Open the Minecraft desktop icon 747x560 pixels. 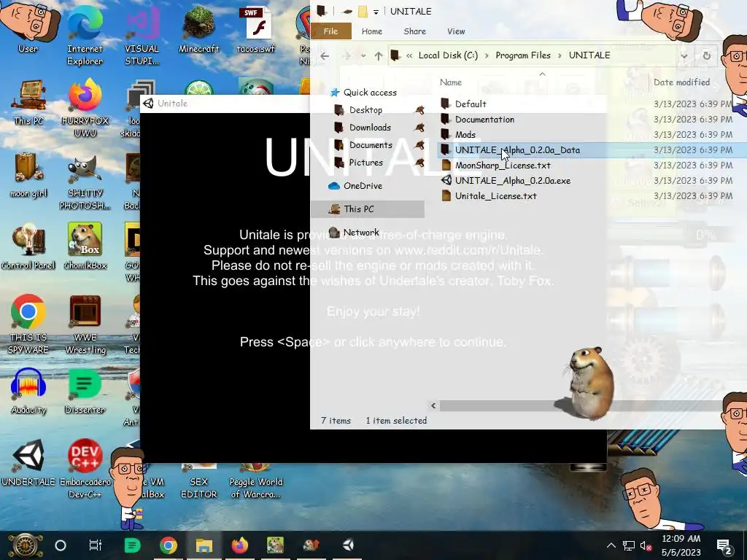(198, 30)
